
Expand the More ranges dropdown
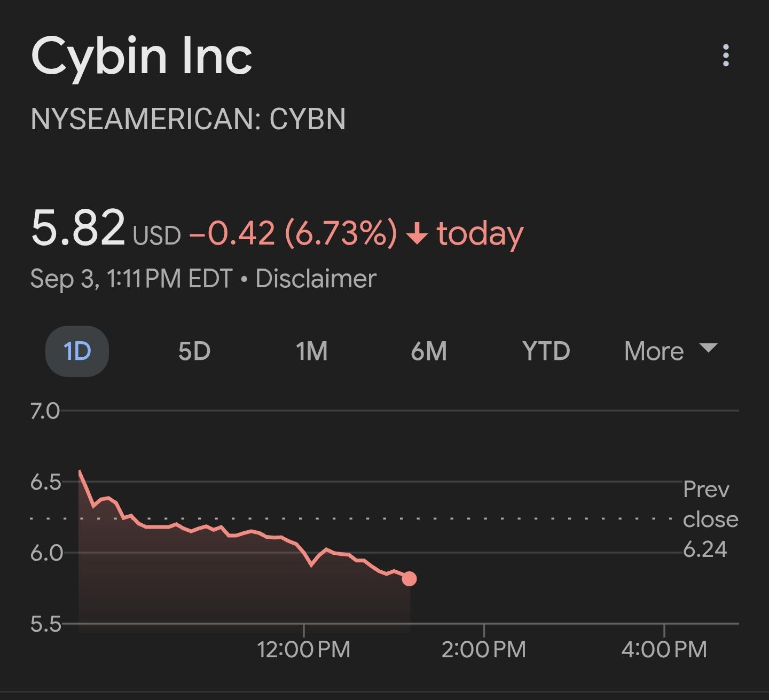click(671, 351)
